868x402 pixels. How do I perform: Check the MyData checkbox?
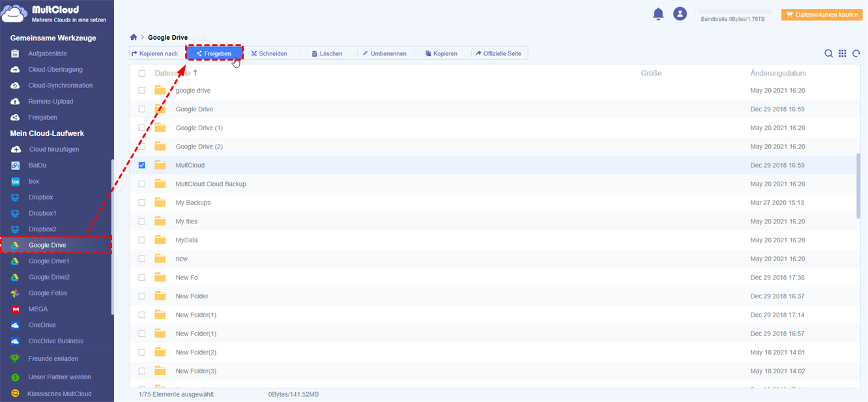click(142, 240)
